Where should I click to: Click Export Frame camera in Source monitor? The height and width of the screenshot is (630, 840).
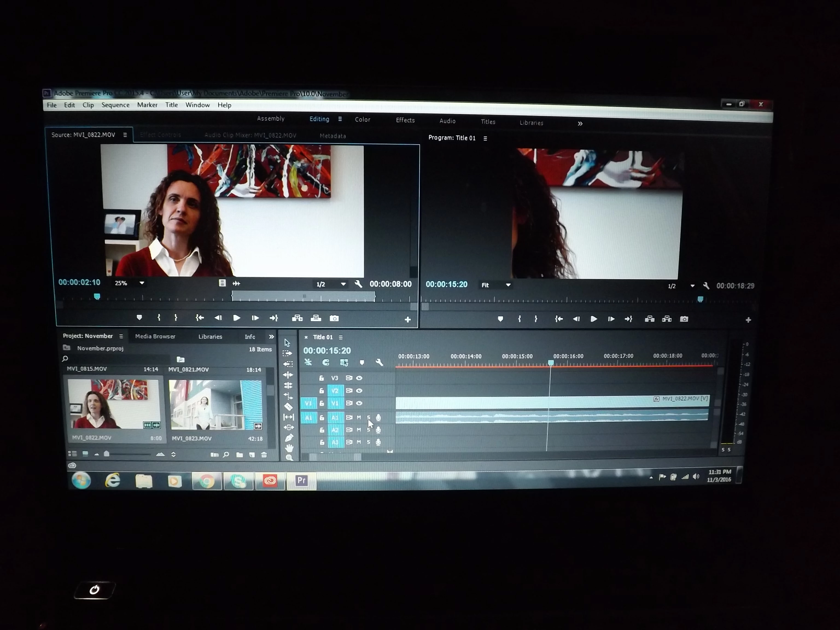(334, 318)
